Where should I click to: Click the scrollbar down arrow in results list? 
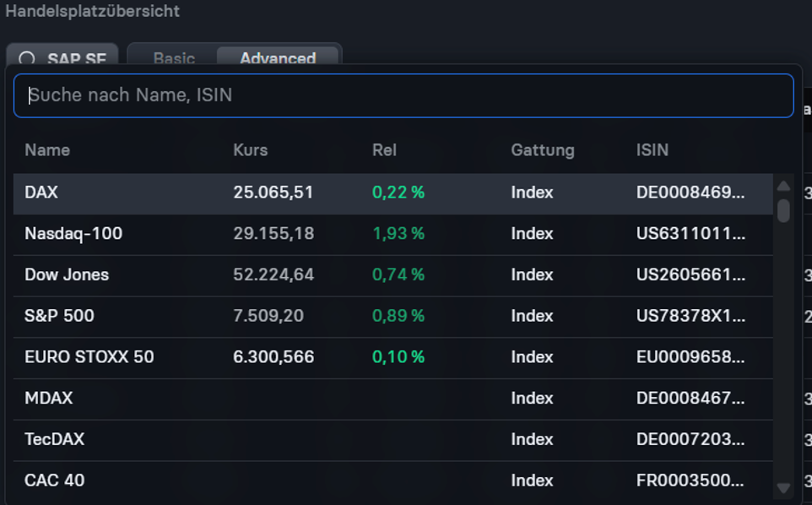click(783, 488)
